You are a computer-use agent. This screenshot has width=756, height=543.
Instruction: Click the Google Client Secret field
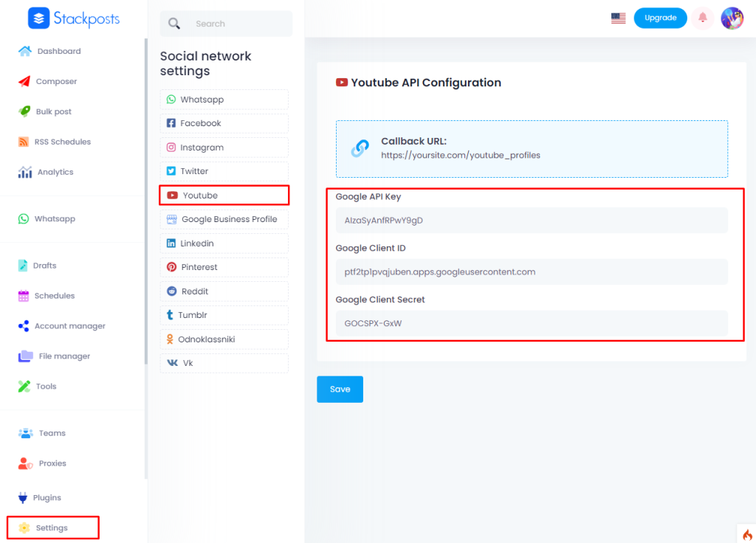click(532, 323)
